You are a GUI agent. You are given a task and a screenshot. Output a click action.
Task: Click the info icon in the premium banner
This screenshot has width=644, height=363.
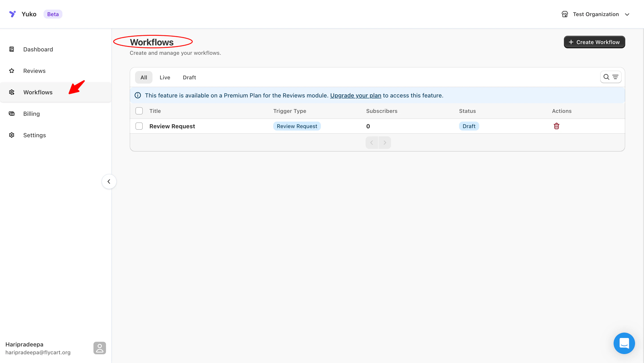pyautogui.click(x=138, y=95)
